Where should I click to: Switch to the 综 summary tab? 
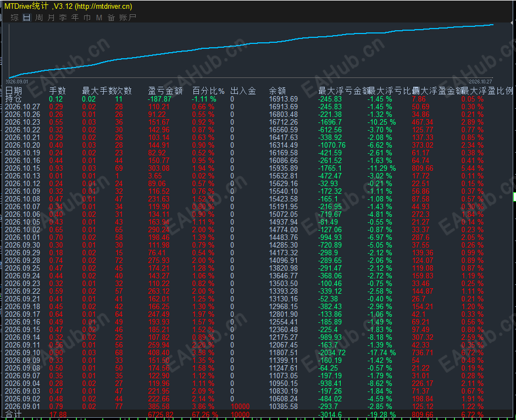pos(14,18)
